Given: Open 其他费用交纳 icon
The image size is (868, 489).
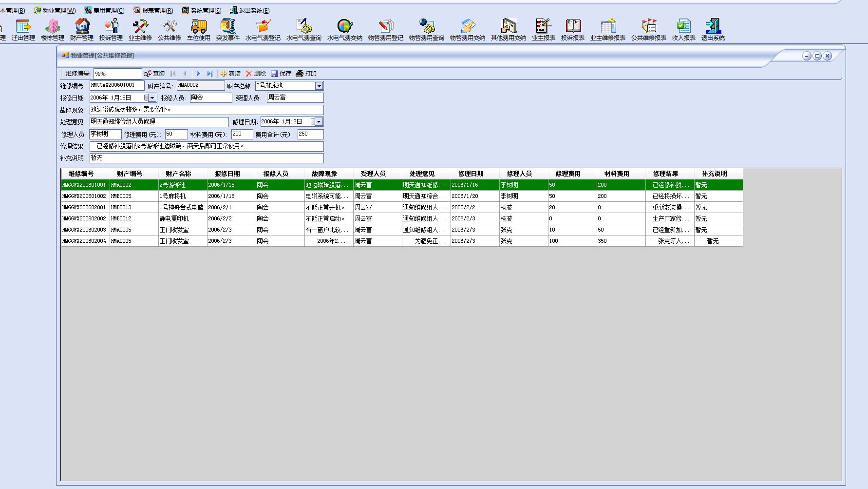Looking at the screenshot, I should (509, 29).
